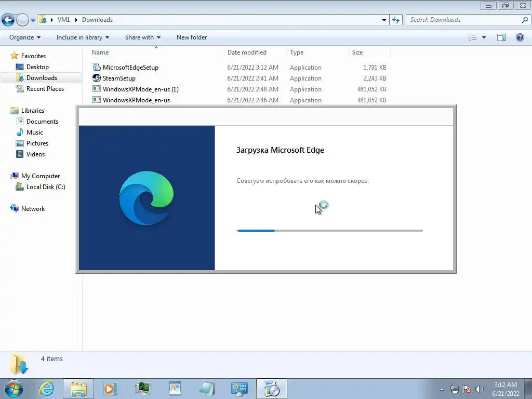The width and height of the screenshot is (532, 399).
Task: Click the Загрузка Microsoft Edge heading
Action: point(280,150)
